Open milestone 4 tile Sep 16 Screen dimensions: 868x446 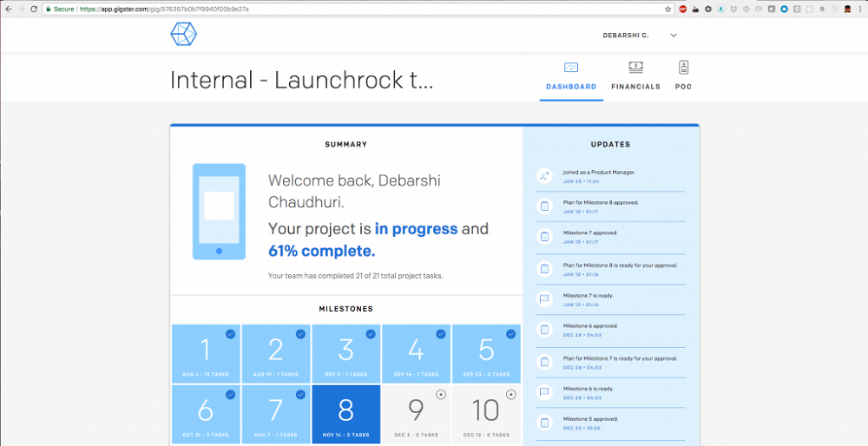tap(417, 354)
